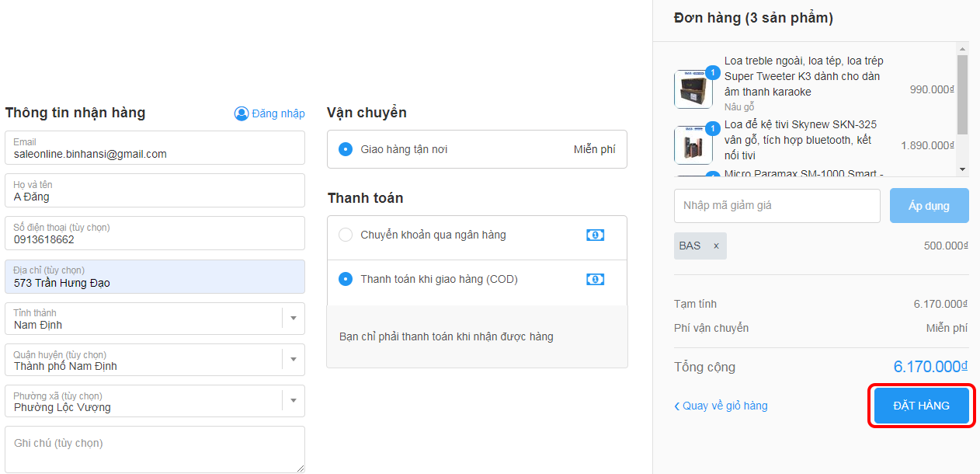Select Thanh toán khi giao hàng (COD)
Image resolution: width=980 pixels, height=474 pixels.
coord(346,279)
